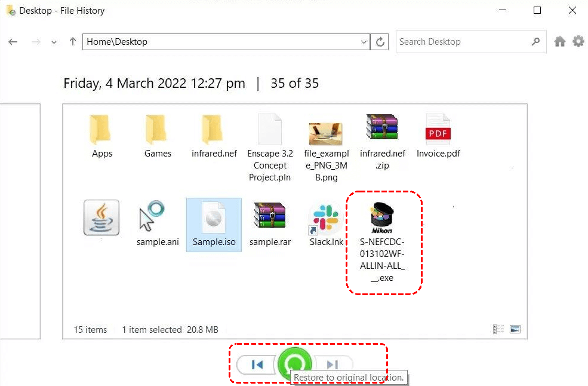The image size is (588, 386).
Task: Select the infrared.nef.zip archive
Action: tap(382, 142)
